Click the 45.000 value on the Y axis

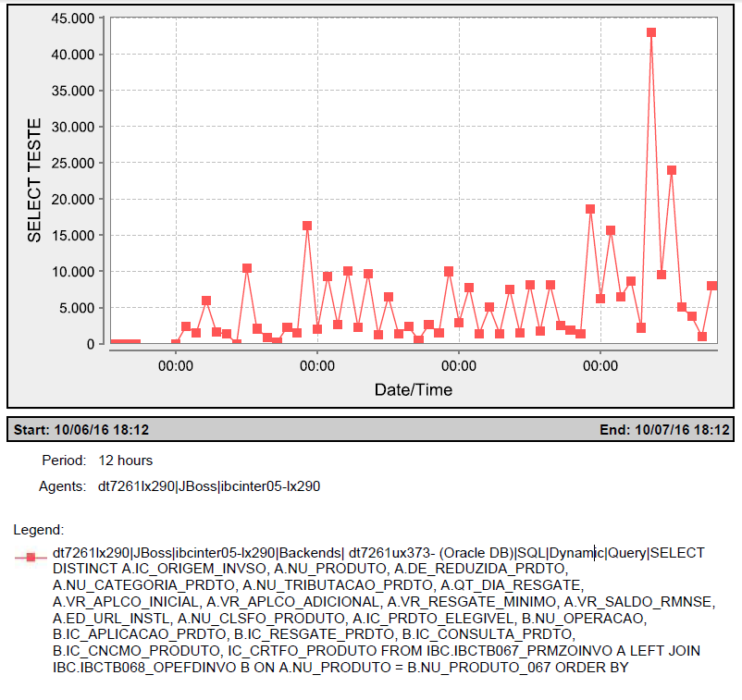point(73,16)
